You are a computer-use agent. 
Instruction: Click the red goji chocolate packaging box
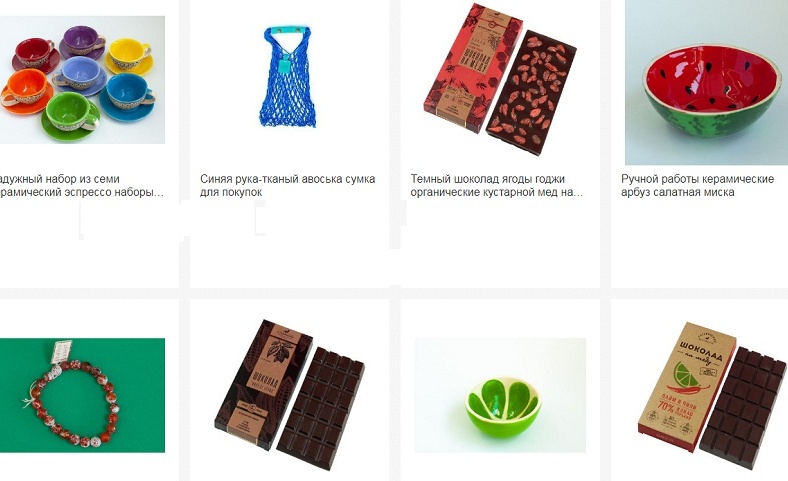point(473,67)
